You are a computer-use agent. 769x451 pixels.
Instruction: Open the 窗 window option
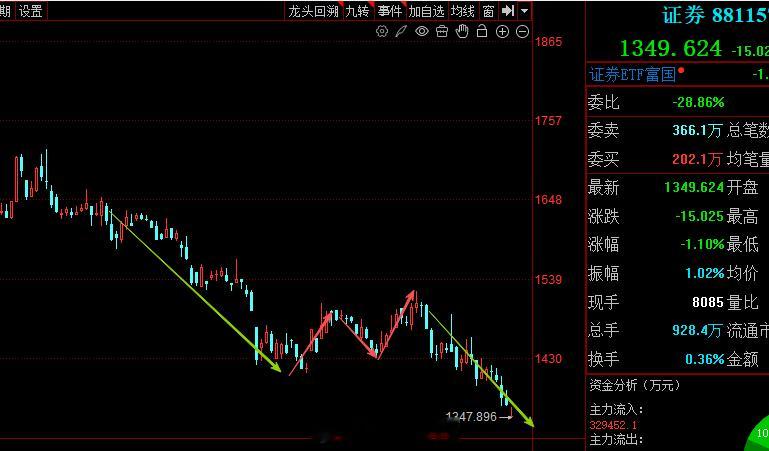(x=488, y=11)
